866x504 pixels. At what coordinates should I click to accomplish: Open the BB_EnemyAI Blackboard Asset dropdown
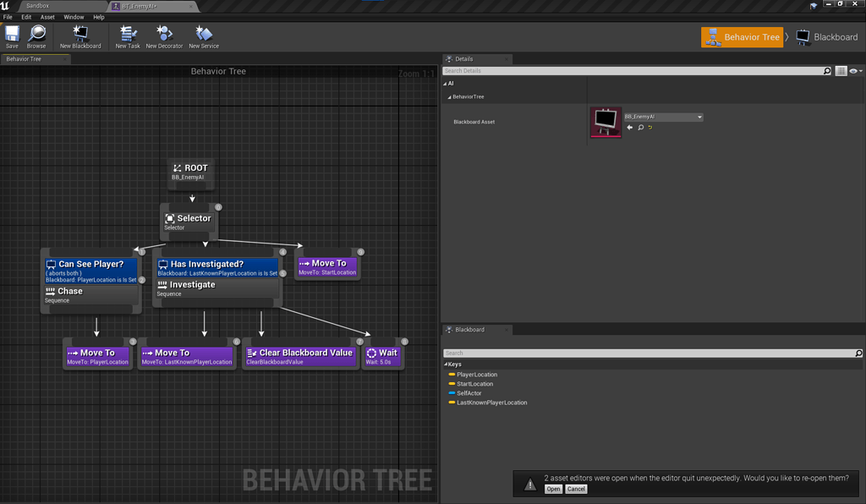(700, 117)
